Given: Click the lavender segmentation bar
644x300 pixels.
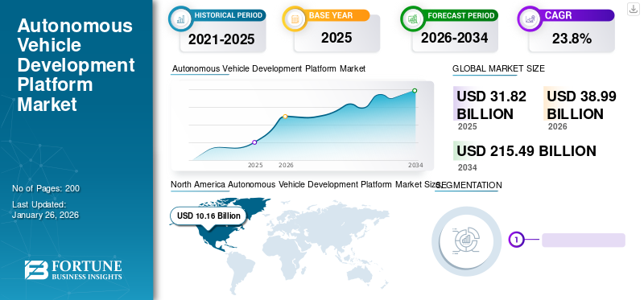Looking at the screenshot, I should (x=583, y=240).
